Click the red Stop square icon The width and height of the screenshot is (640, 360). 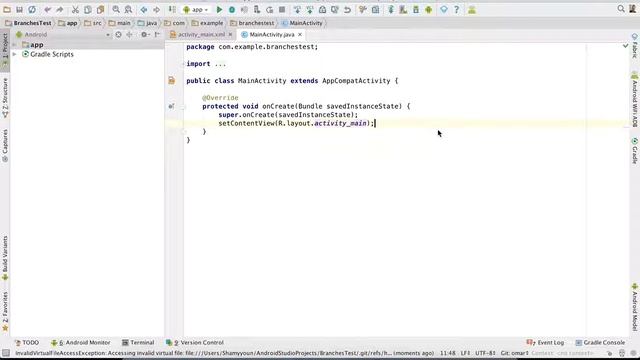click(x=282, y=9)
